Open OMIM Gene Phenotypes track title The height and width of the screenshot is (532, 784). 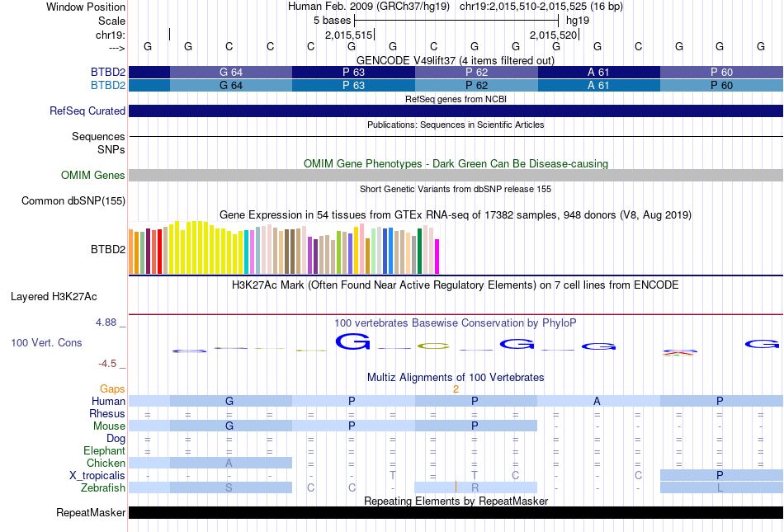[x=456, y=163]
